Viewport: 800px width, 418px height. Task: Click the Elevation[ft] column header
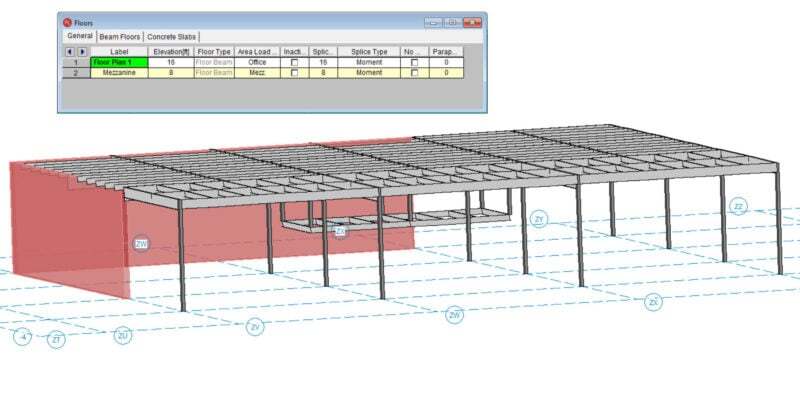point(170,50)
